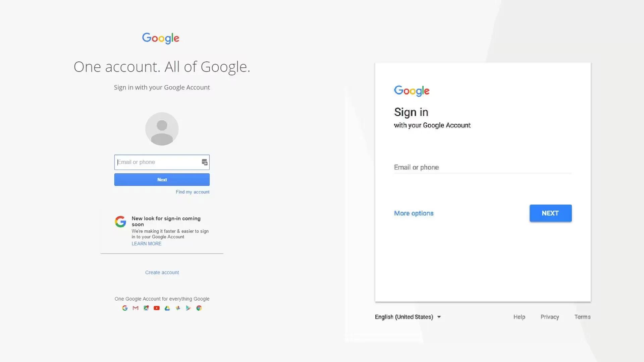Click the Create account link
The height and width of the screenshot is (362, 644).
(x=161, y=272)
